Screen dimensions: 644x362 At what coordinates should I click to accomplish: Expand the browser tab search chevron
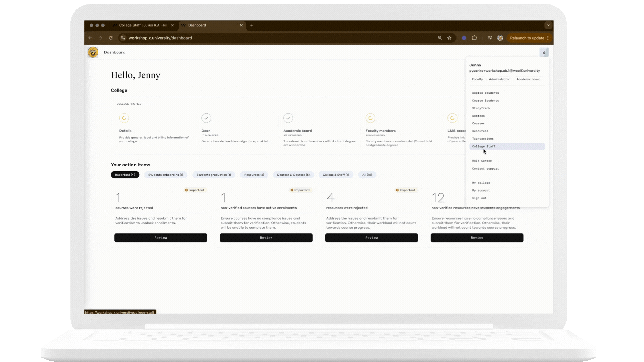pos(548,25)
